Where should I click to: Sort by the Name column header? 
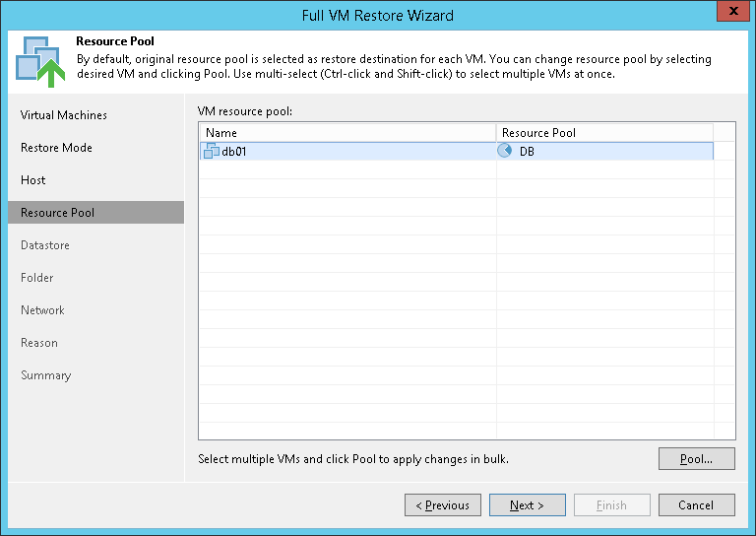(346, 133)
